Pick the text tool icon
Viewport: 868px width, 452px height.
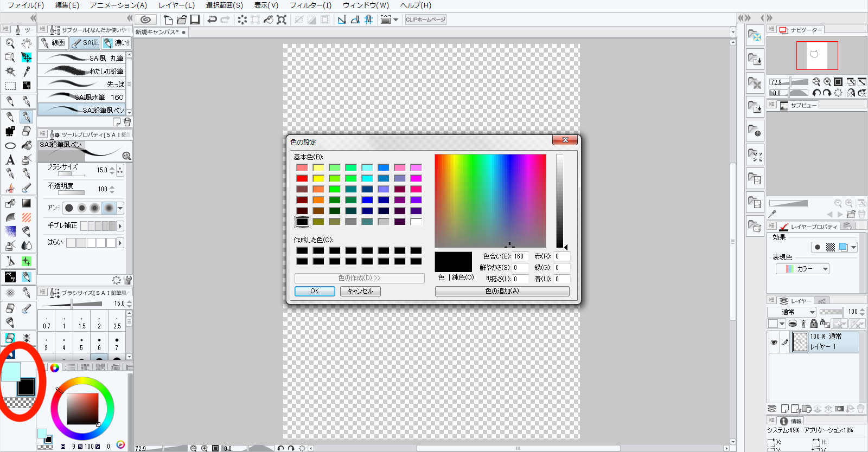10,160
